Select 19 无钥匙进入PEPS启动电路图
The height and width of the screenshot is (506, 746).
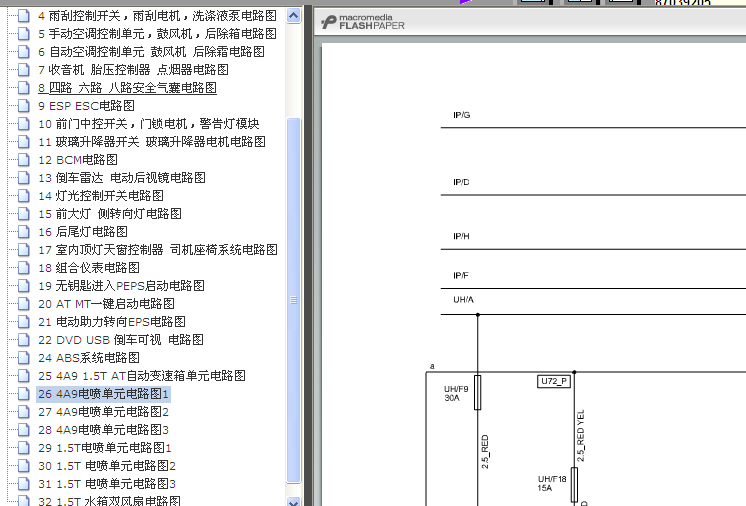[x=121, y=286]
